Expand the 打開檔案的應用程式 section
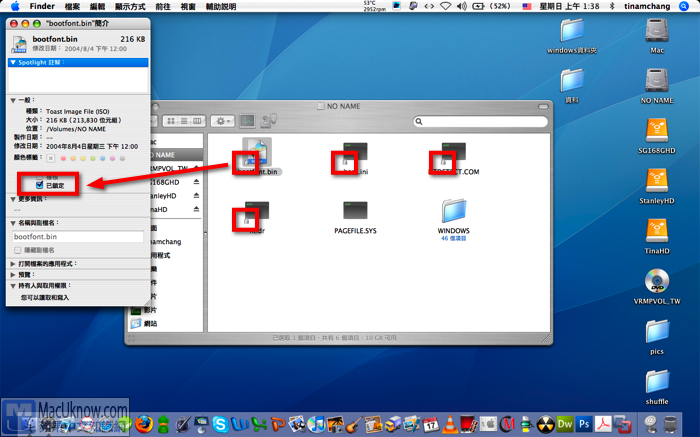Screen dimensions: 700x437 point(13,264)
